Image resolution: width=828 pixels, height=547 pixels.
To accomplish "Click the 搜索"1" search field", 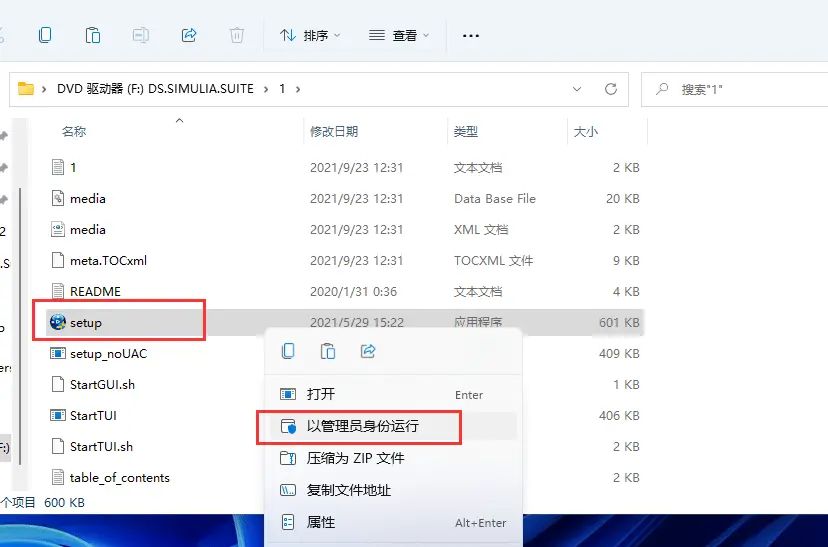I will (735, 89).
